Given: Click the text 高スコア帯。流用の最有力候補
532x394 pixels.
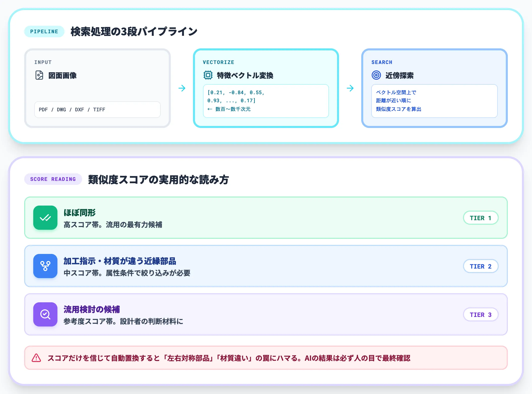Looking at the screenshot, I should click(x=113, y=225).
